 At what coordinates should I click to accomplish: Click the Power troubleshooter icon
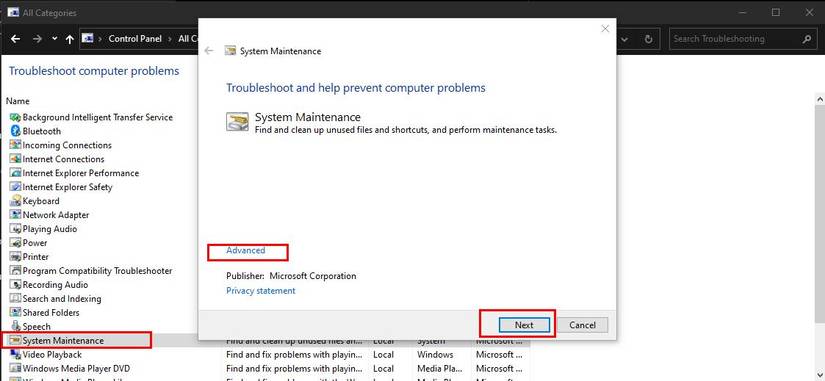(x=15, y=243)
